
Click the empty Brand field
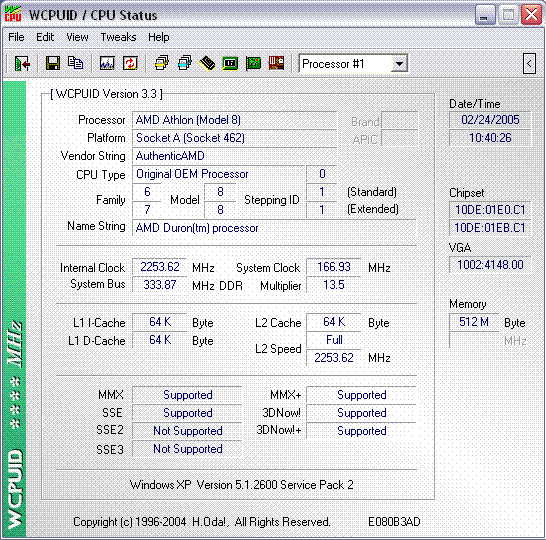coord(399,120)
